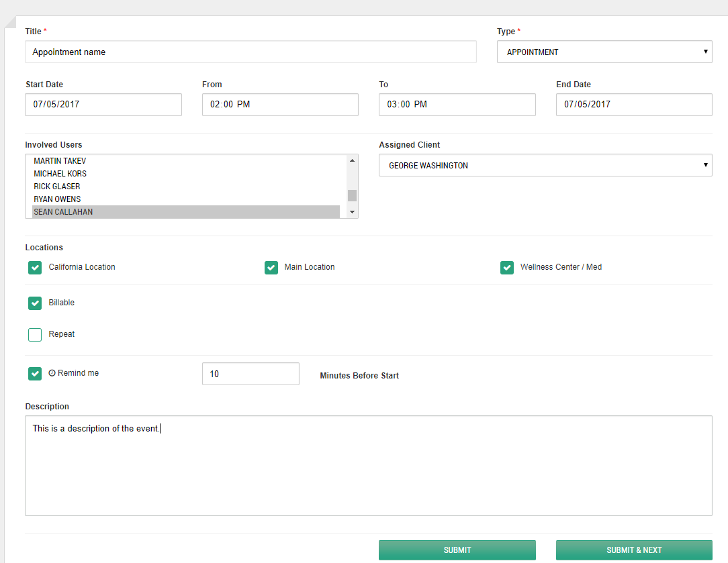Click the clock icon beside Remind me
The width and height of the screenshot is (728, 563).
click(x=52, y=373)
